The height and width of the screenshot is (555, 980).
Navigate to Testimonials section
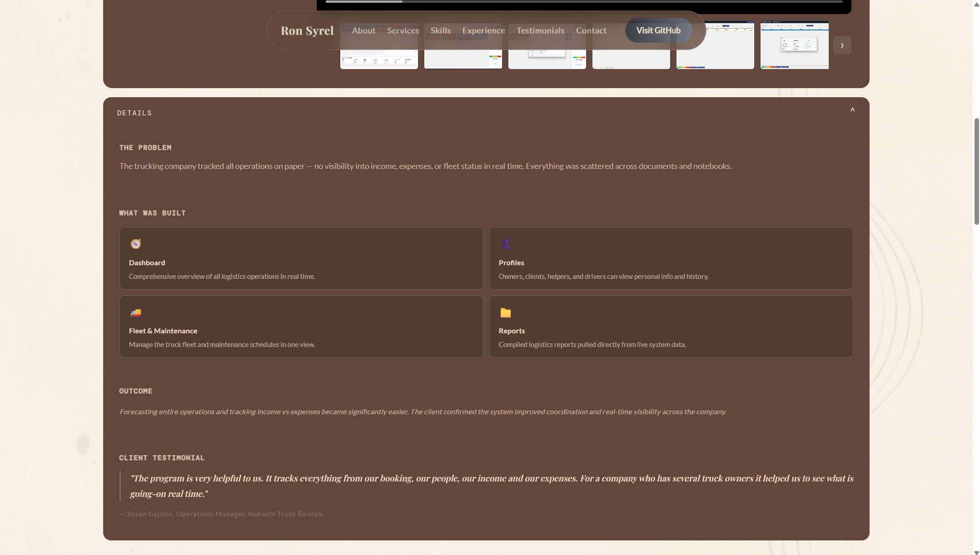(x=540, y=30)
